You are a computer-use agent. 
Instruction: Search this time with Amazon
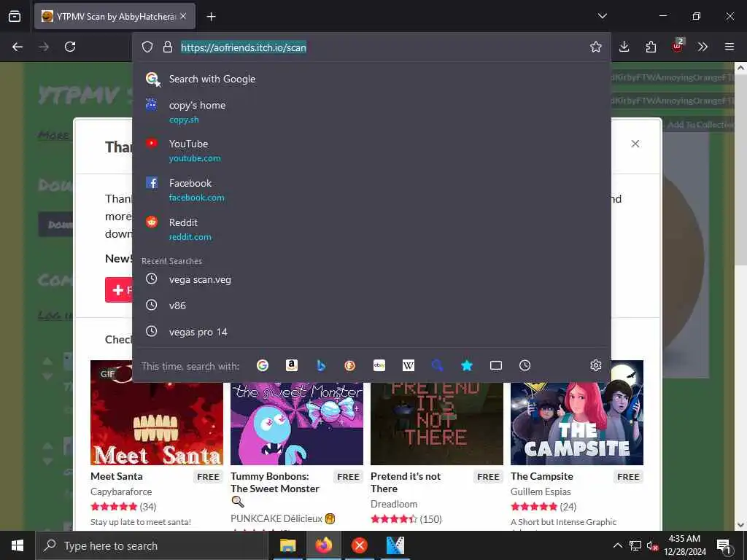pos(292,365)
